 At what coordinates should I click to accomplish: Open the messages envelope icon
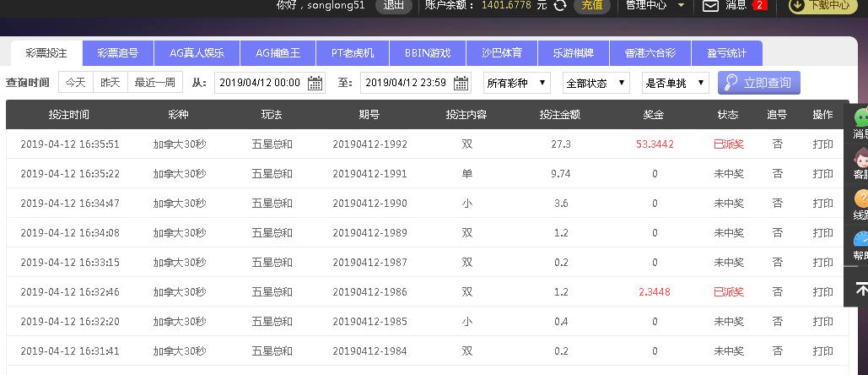pyautogui.click(x=710, y=5)
